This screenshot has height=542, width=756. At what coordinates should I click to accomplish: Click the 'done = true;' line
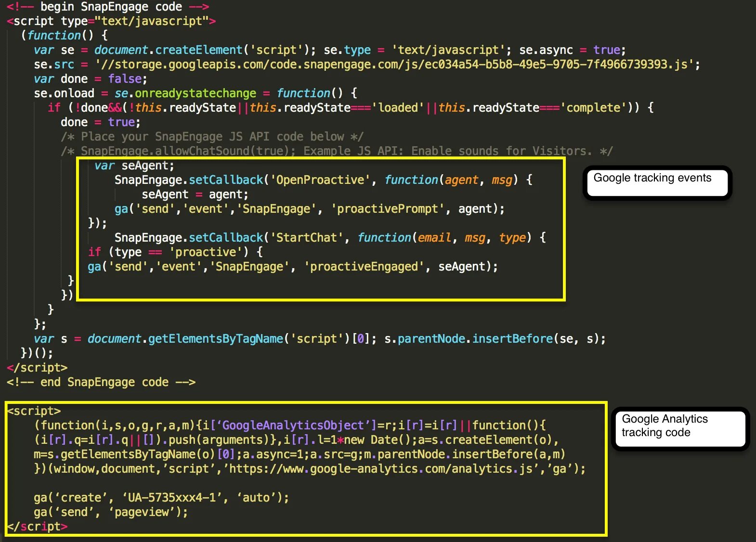coord(101,122)
